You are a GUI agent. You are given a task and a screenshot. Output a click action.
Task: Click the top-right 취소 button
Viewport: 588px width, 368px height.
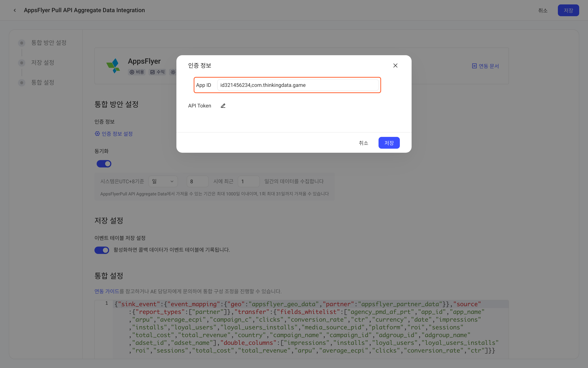coord(543,10)
